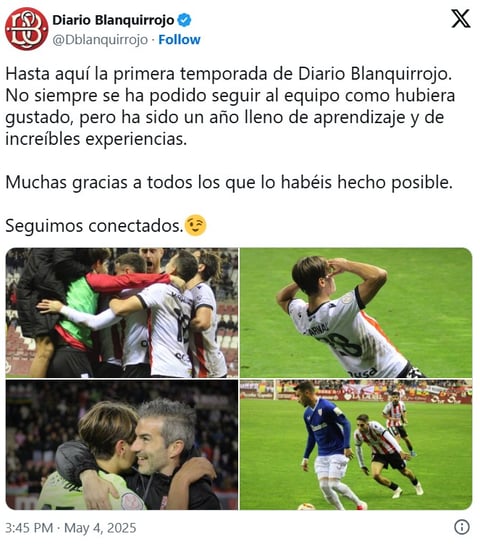Click the X logo icon
This screenshot has height=544, width=480.
pyautogui.click(x=461, y=19)
